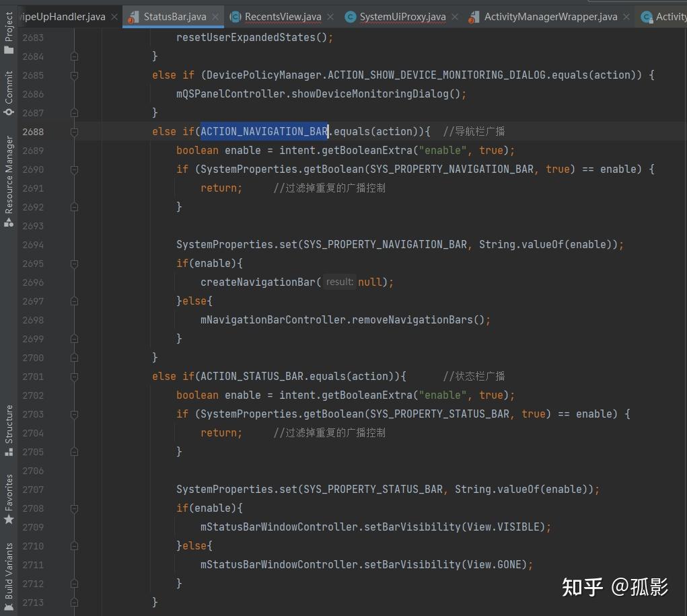Click line number 2700 in the gutter
This screenshot has width=687, height=616.
coord(33,358)
